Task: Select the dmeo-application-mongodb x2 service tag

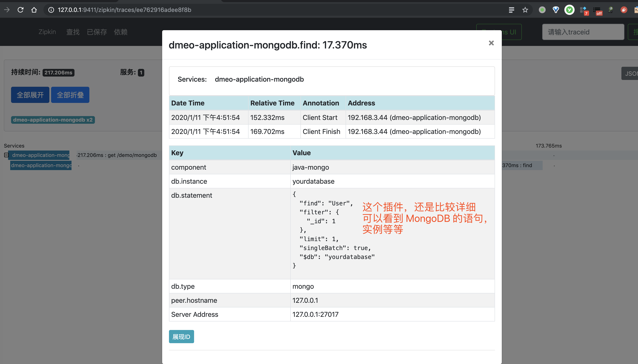Action: click(x=53, y=120)
